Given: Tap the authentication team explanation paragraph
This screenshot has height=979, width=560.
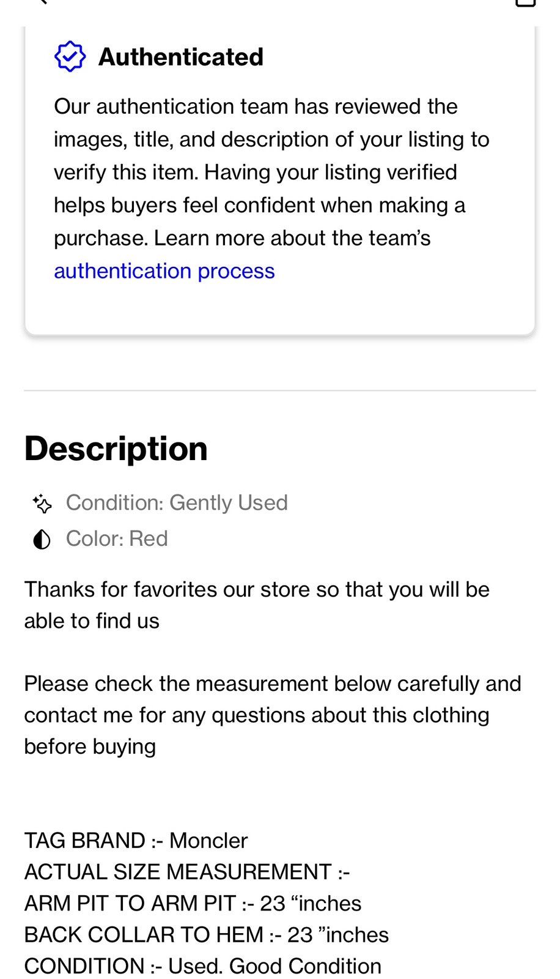Looking at the screenshot, I should coord(271,188).
